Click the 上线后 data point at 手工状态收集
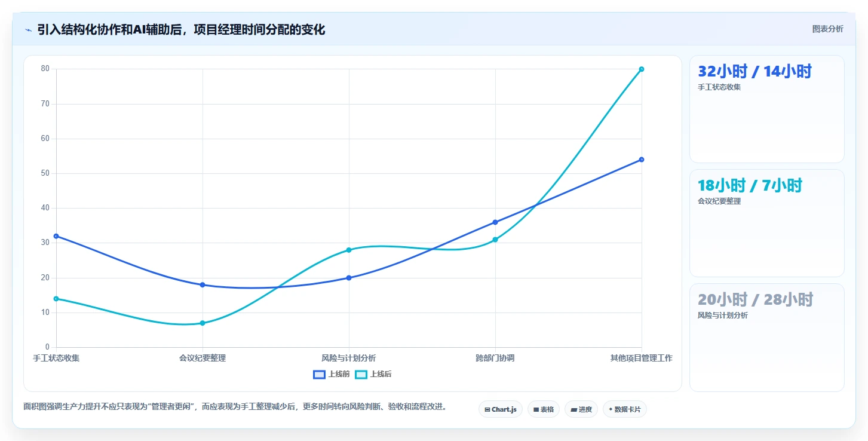868x441 pixels. pyautogui.click(x=56, y=299)
